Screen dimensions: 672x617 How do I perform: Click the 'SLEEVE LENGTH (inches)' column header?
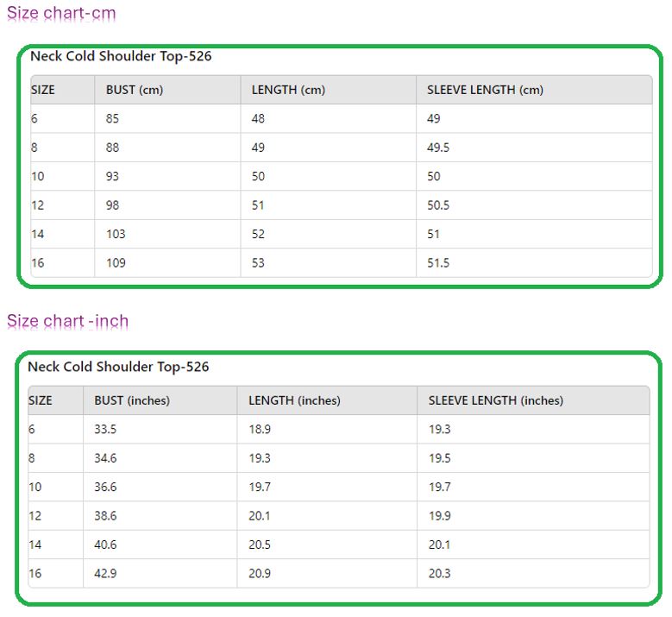(x=496, y=400)
